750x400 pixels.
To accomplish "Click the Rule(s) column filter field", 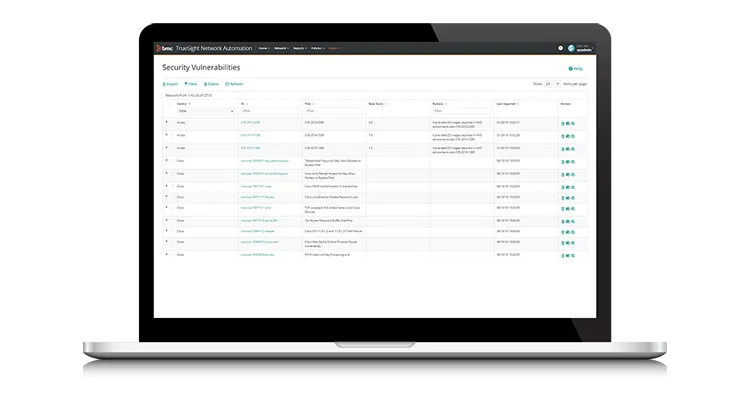I will (x=462, y=111).
